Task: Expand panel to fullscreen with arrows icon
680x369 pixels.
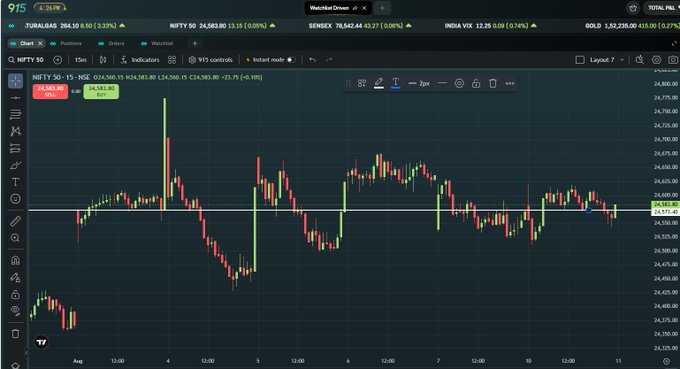Action: tap(674, 43)
